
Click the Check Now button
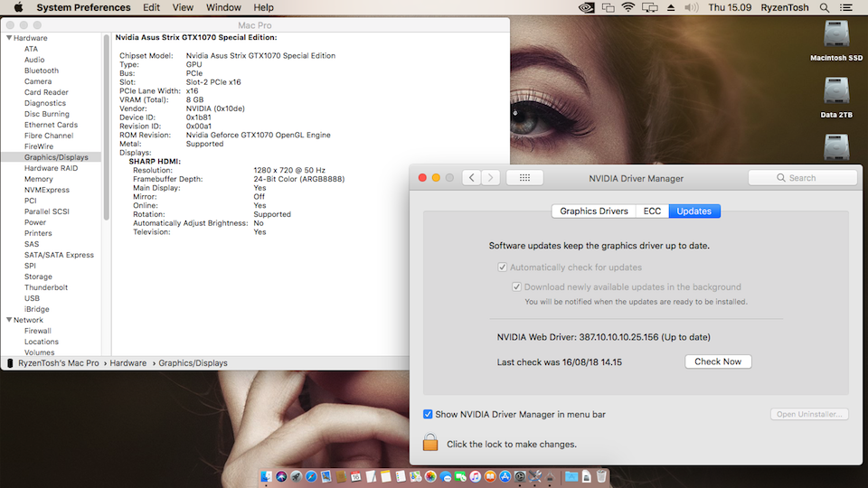pos(718,361)
